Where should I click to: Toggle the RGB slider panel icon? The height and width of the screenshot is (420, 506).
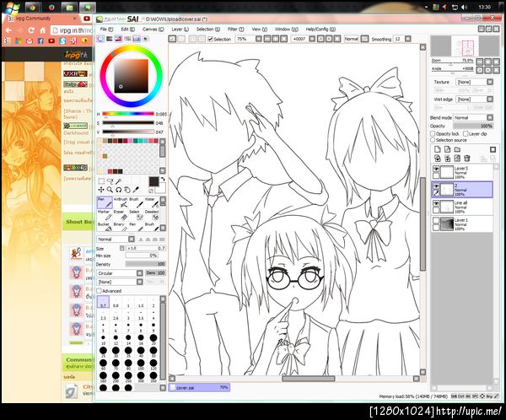110,39
